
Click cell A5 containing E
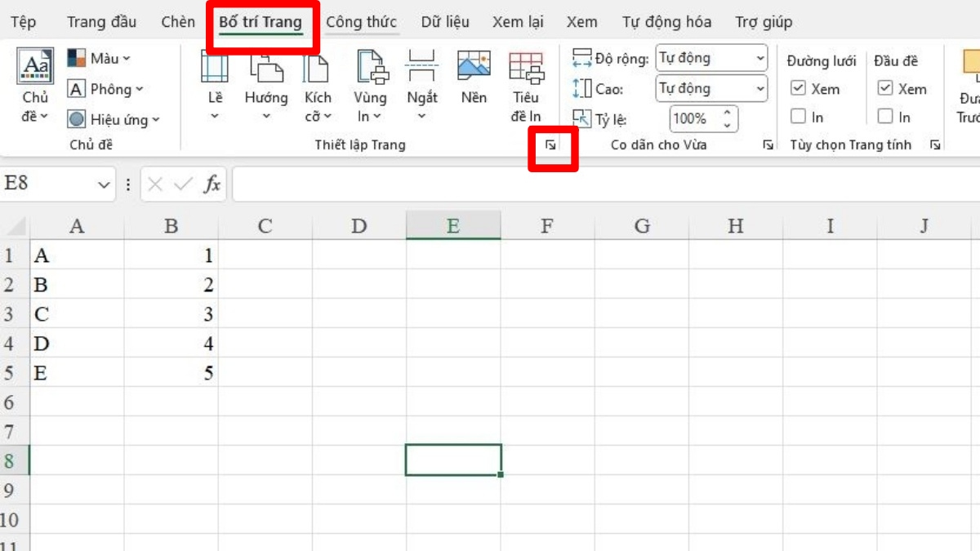tap(77, 372)
